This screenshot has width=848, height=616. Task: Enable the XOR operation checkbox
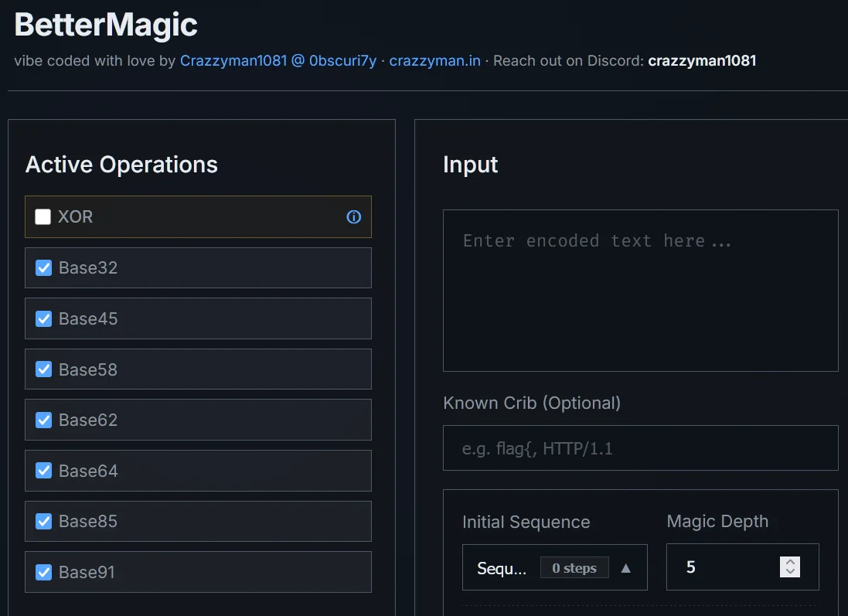(x=43, y=217)
